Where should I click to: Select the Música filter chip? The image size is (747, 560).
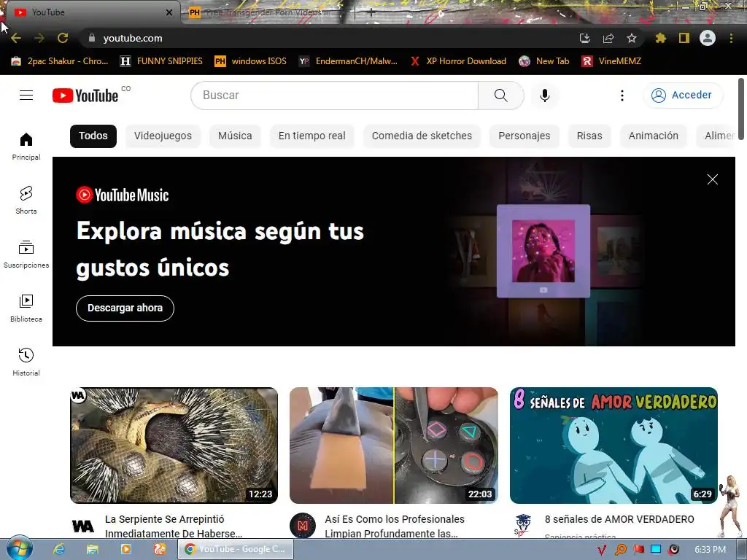pos(235,136)
